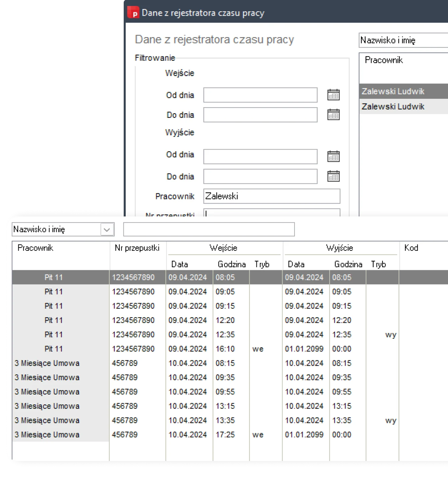
Task: Click the Wejście time 09:55 cell
Action: point(225,392)
